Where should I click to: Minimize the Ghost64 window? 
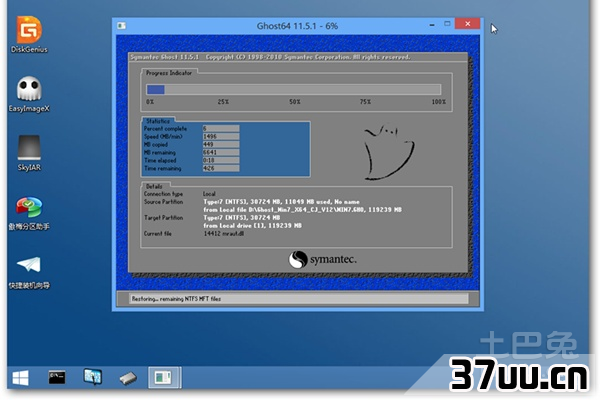tap(432, 24)
